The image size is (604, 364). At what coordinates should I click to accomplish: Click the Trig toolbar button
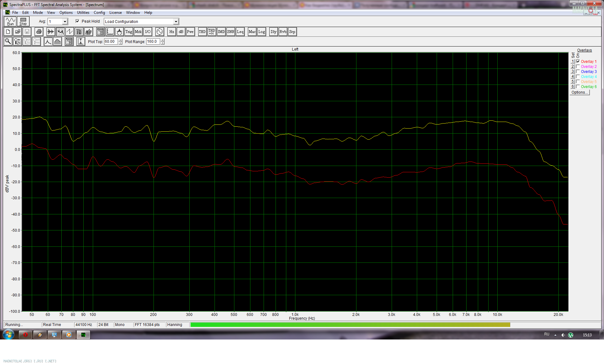click(x=129, y=32)
